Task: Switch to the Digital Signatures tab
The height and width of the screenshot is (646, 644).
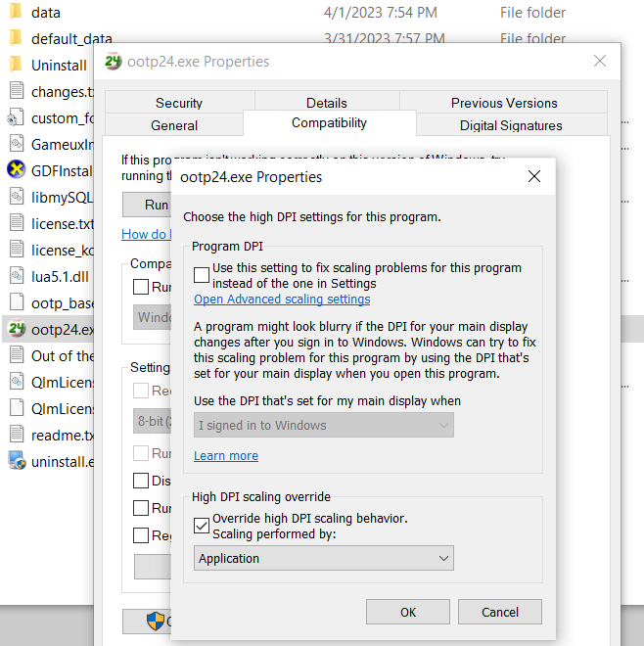Action: pyautogui.click(x=511, y=125)
